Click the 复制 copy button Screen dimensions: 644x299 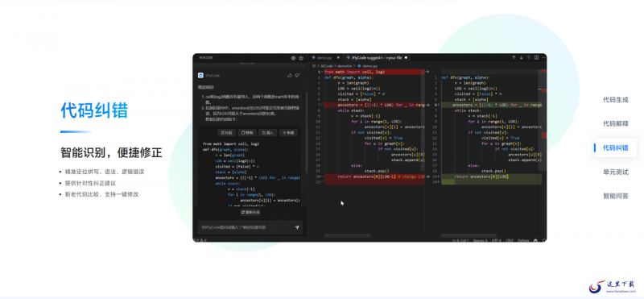coord(247,132)
